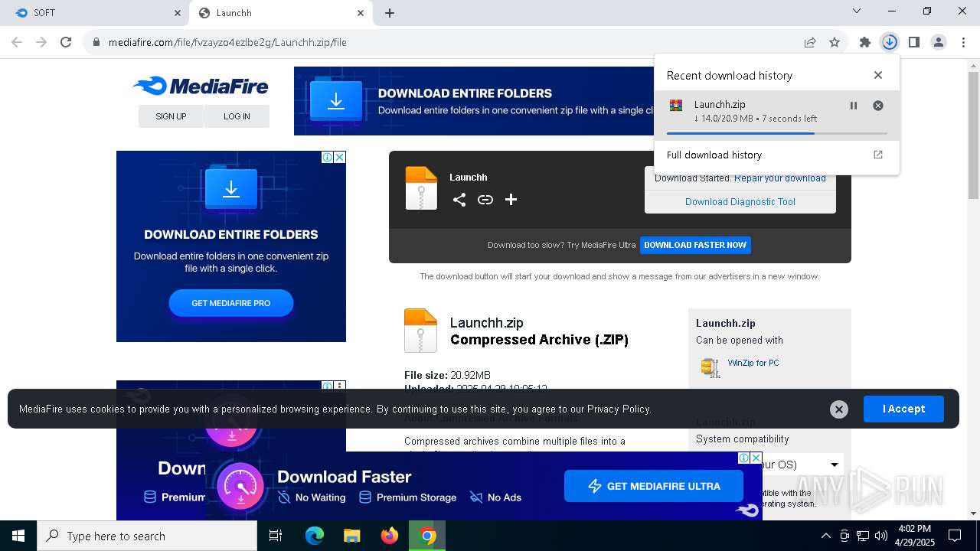Image resolution: width=980 pixels, height=551 pixels.
Task: Show hidden system tray icons
Action: tap(825, 536)
